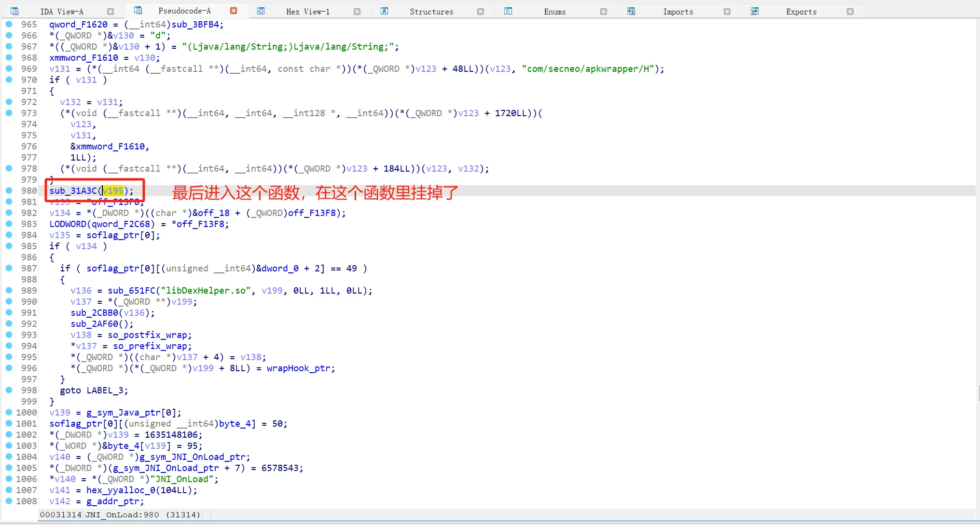
Task: Click the Imports tab icon
Action: pyautogui.click(x=631, y=11)
